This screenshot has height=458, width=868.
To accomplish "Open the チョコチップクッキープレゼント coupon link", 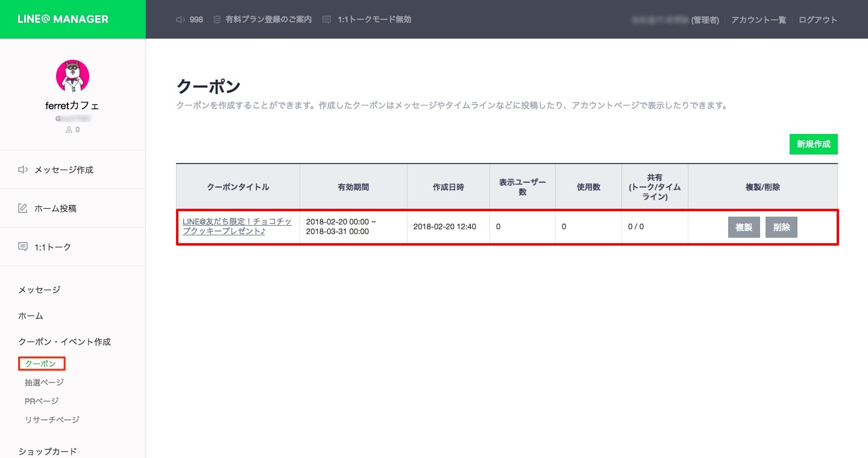I will 237,226.
